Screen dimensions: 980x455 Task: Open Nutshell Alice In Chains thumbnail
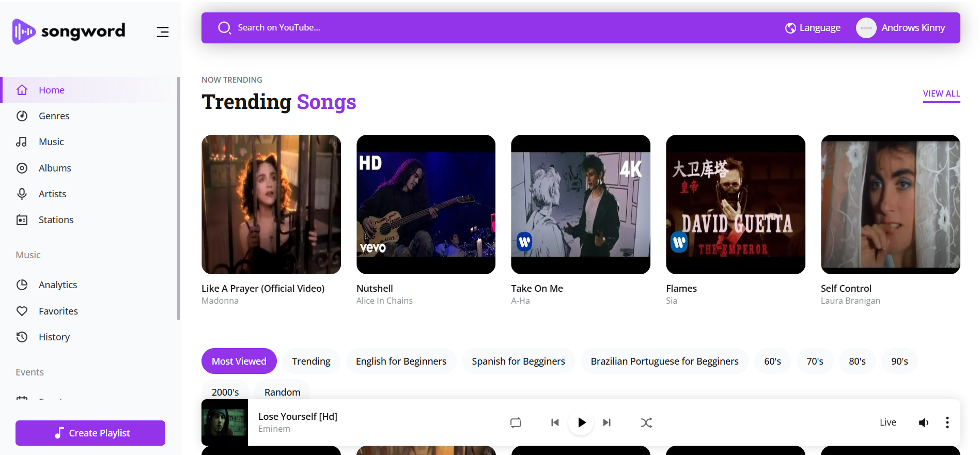pyautogui.click(x=426, y=205)
